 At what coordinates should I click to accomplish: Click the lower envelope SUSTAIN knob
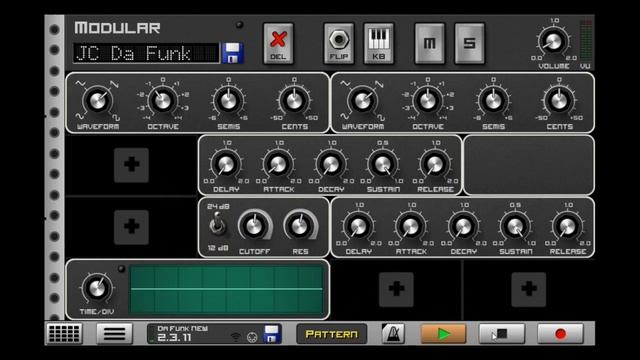click(515, 226)
